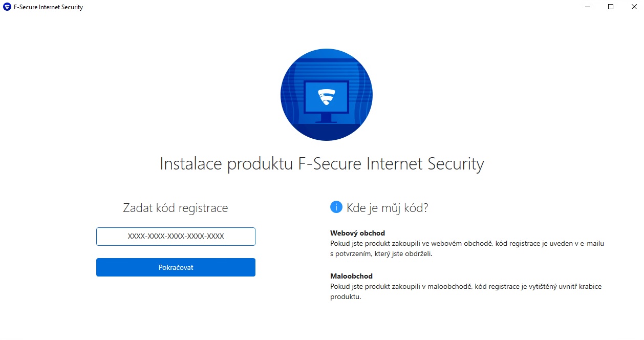Click the monitor stand in the illustration
Image resolution: width=644 pixels, height=340 pixels.
326,119
